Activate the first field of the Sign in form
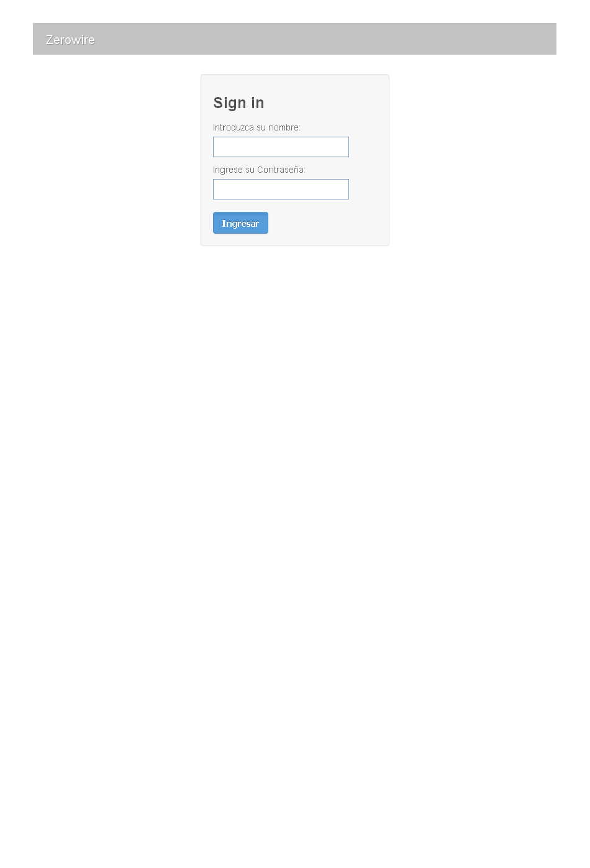This screenshot has height=868, width=590. (281, 147)
